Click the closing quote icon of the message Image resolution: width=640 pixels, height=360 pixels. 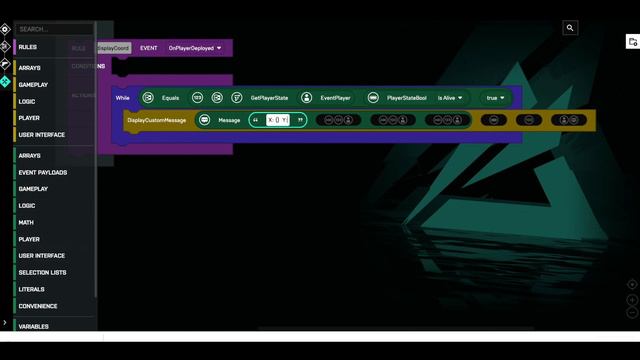300,120
